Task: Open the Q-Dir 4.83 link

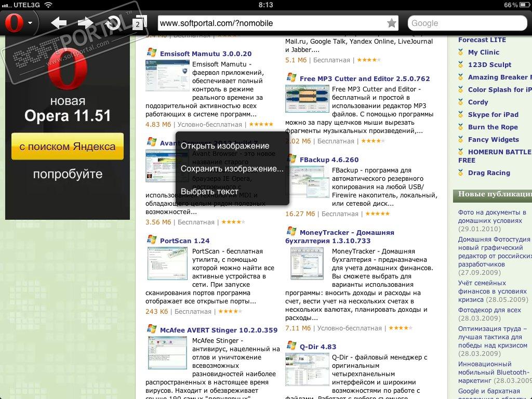Action: coord(318,347)
